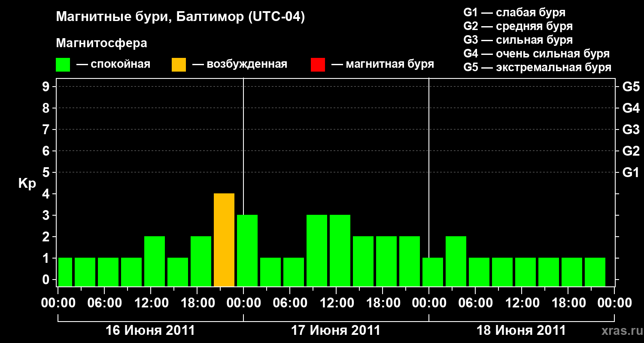Select the Kp 1 bar at 06:00 on 17 June
Viewport: 644px width, 343px height.
[294, 272]
